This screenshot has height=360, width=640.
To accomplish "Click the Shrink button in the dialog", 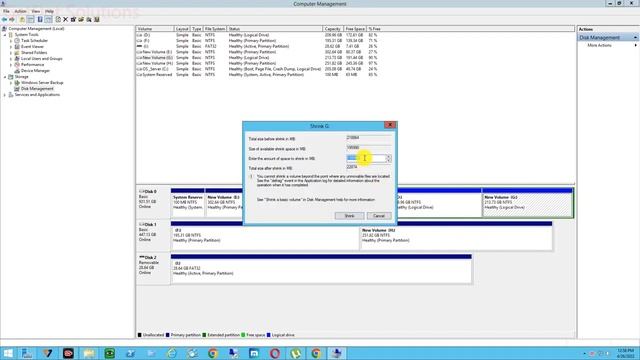I will [x=349, y=216].
